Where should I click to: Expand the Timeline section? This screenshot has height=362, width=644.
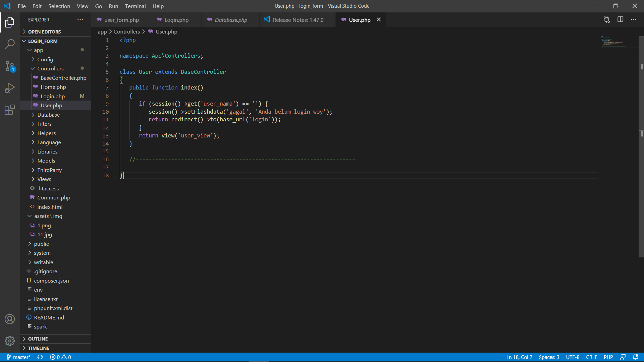point(55,348)
